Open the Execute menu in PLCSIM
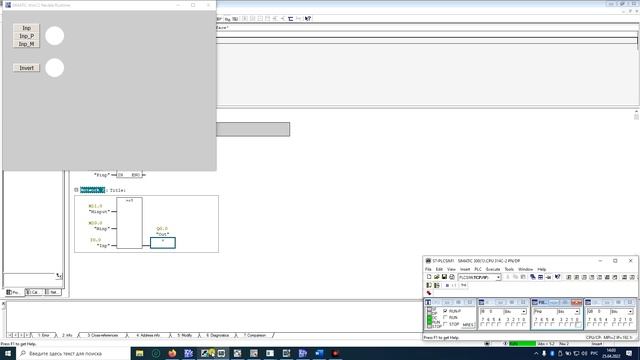 [x=493, y=269]
